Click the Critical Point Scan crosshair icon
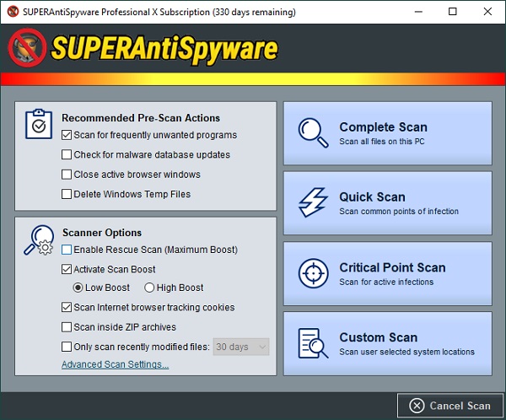The width and height of the screenshot is (506, 420). (x=314, y=273)
